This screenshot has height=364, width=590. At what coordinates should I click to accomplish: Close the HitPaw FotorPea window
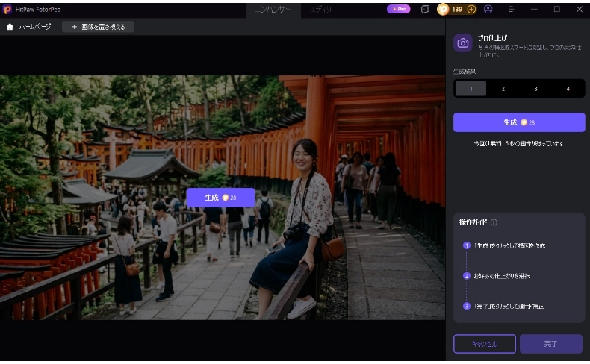(580, 9)
